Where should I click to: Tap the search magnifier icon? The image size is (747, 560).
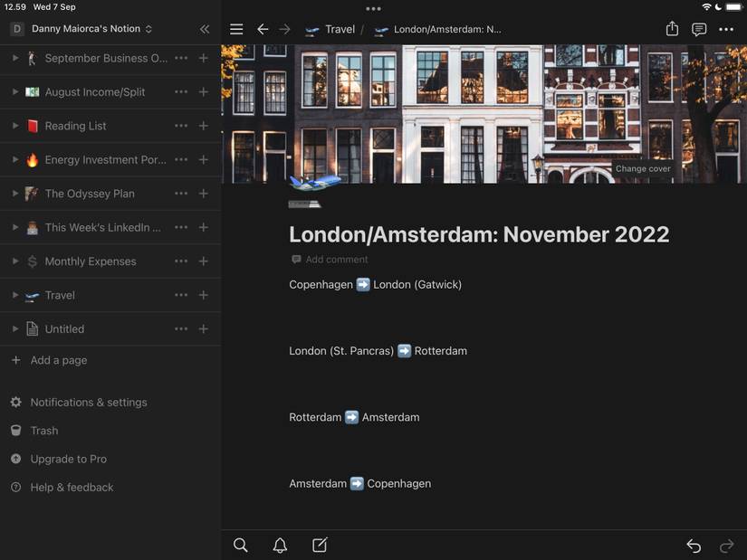point(241,545)
